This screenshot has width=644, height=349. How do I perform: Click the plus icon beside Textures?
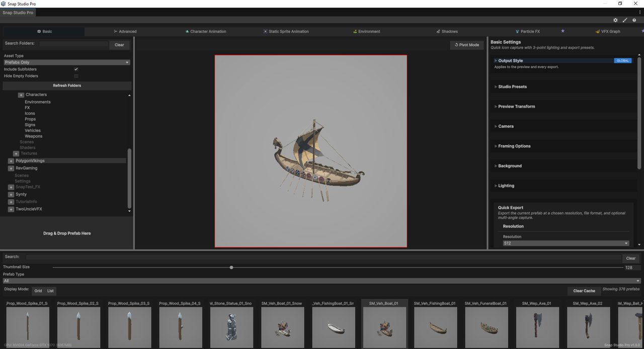[x=16, y=153]
